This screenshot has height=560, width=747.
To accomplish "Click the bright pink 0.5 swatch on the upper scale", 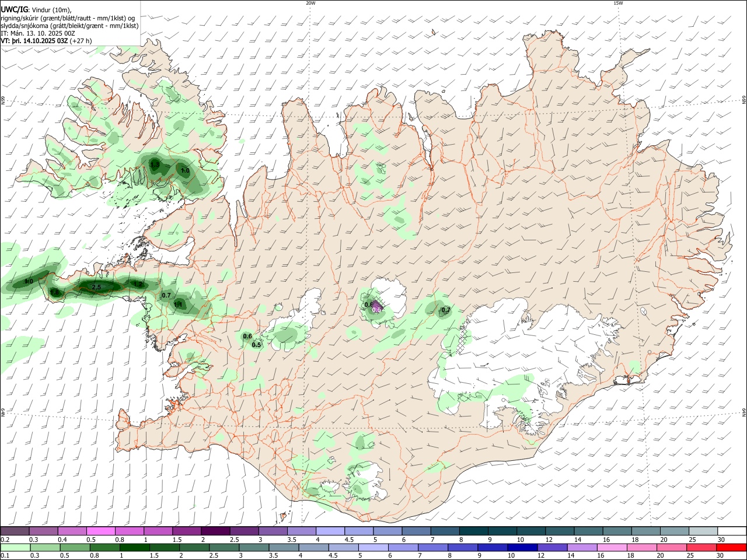I will (100, 531).
